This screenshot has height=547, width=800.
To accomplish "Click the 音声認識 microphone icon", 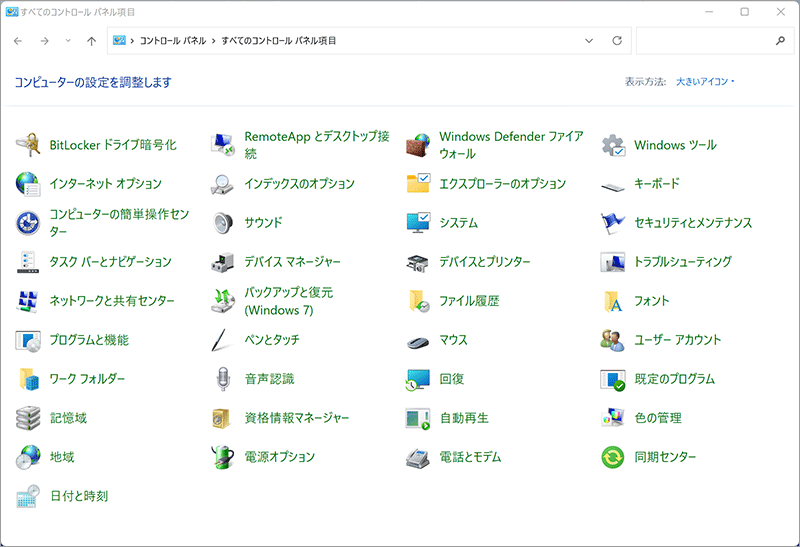I will click(x=223, y=379).
